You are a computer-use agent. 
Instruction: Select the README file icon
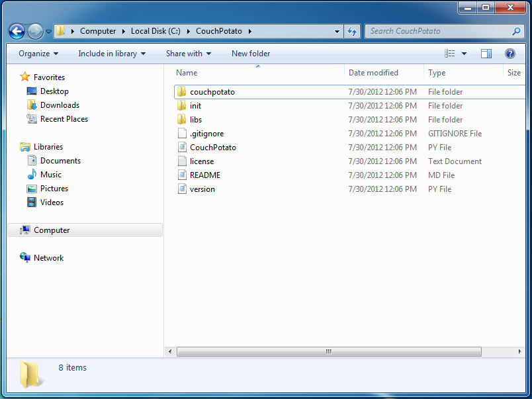coord(182,175)
